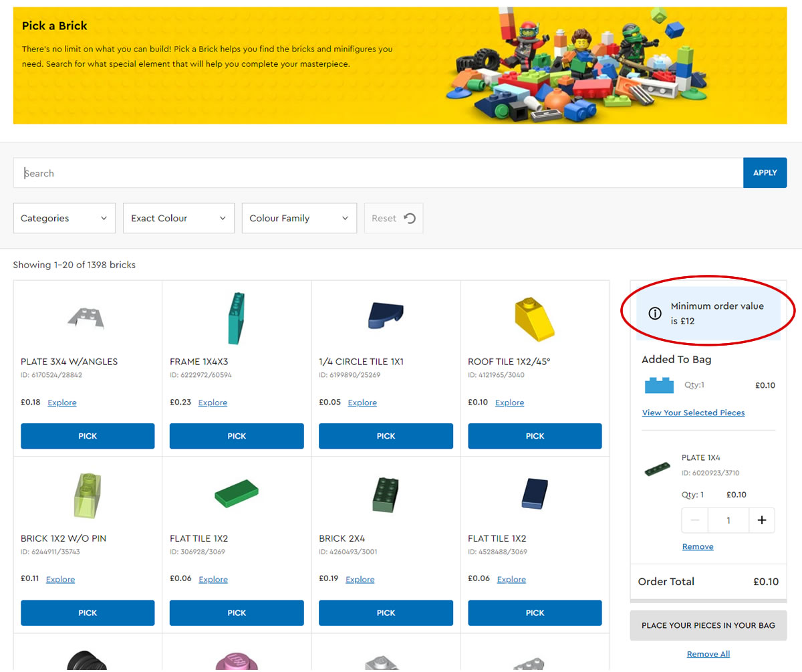Image resolution: width=802 pixels, height=672 pixels.
Task: Click the info icon beside minimum order notice
Action: pos(655,314)
